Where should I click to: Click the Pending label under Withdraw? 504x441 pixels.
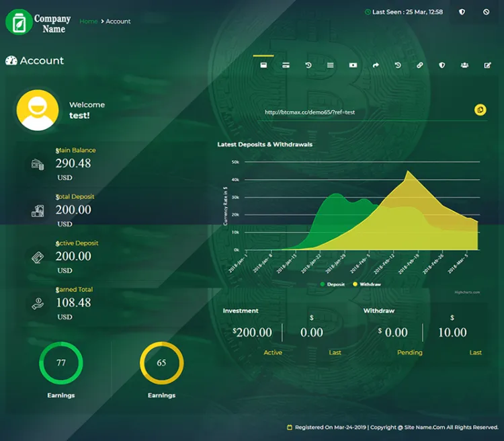pyautogui.click(x=410, y=352)
